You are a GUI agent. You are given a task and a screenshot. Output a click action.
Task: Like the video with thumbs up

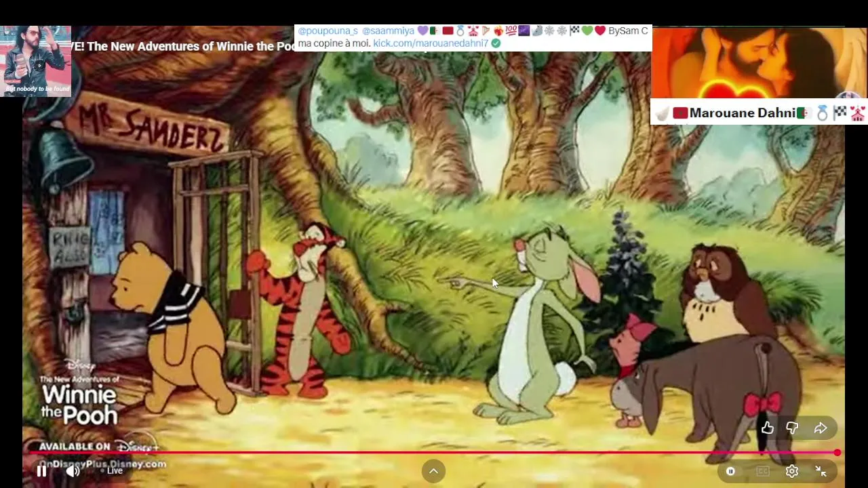pyautogui.click(x=767, y=428)
